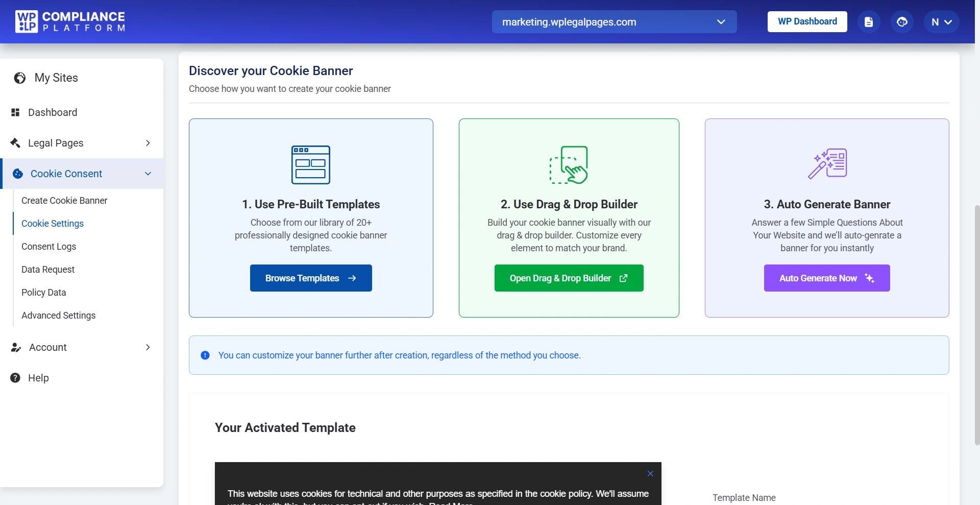
Task: Click the WP Compliance Platform logo
Action: [x=70, y=21]
